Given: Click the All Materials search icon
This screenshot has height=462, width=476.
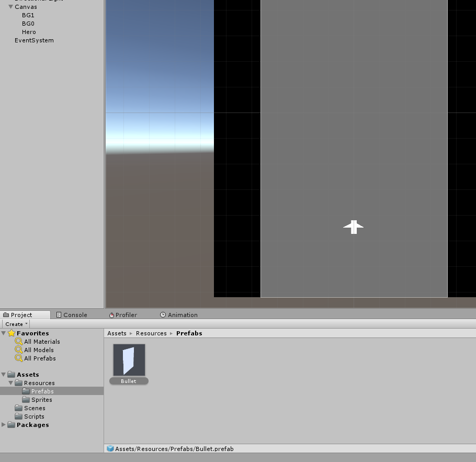Looking at the screenshot, I should [19, 342].
